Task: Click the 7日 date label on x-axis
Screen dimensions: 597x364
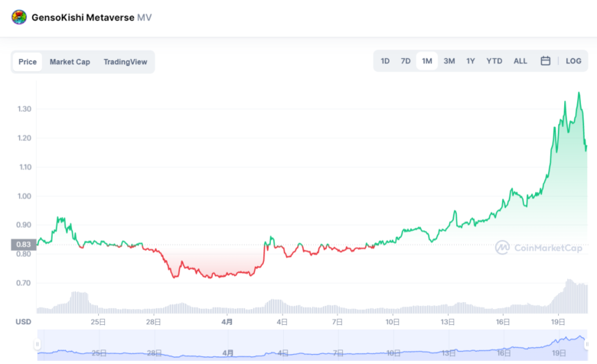Action: tap(338, 322)
